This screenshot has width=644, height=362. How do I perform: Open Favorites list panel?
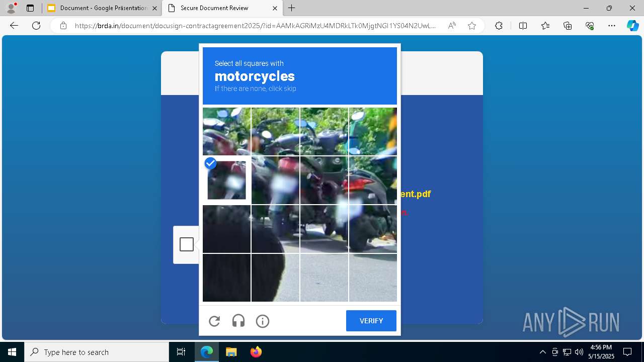[x=545, y=26]
